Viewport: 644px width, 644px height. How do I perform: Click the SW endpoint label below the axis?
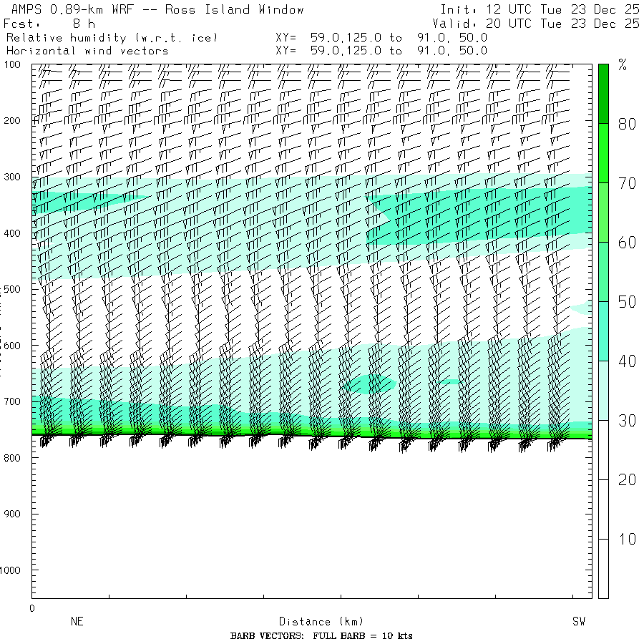pos(579,622)
